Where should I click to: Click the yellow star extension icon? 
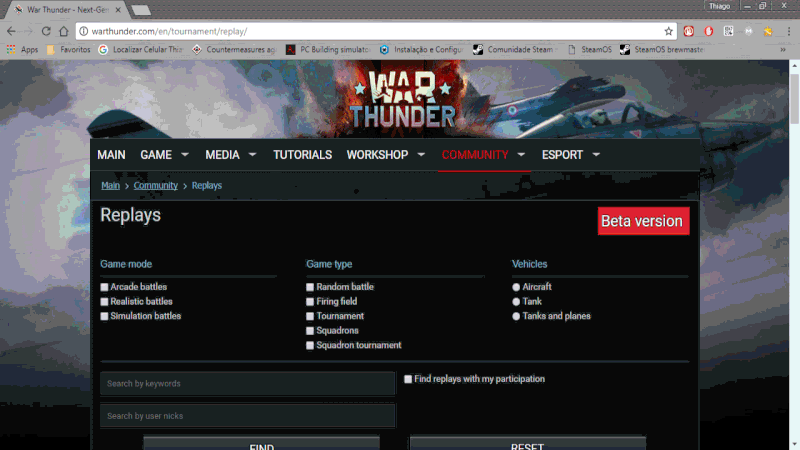point(768,31)
